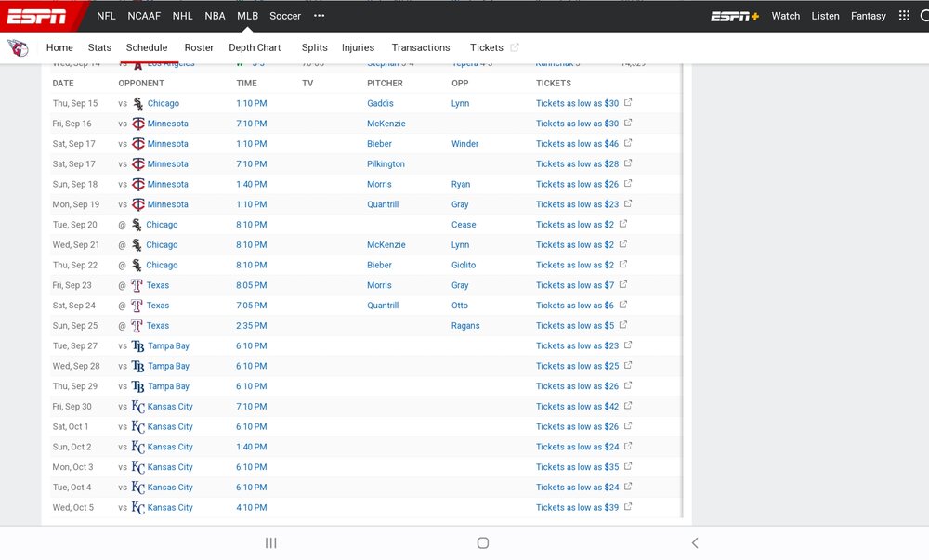
Task: Switch to the Roster tab
Action: [199, 47]
